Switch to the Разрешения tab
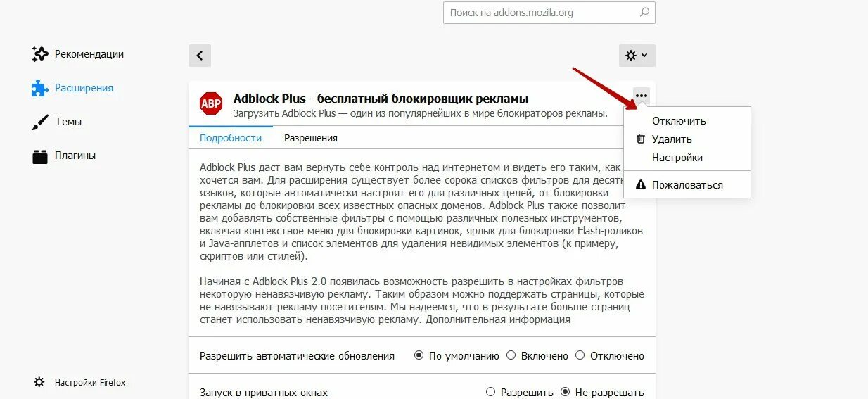Viewport: 868px width, 399px height. (x=311, y=138)
